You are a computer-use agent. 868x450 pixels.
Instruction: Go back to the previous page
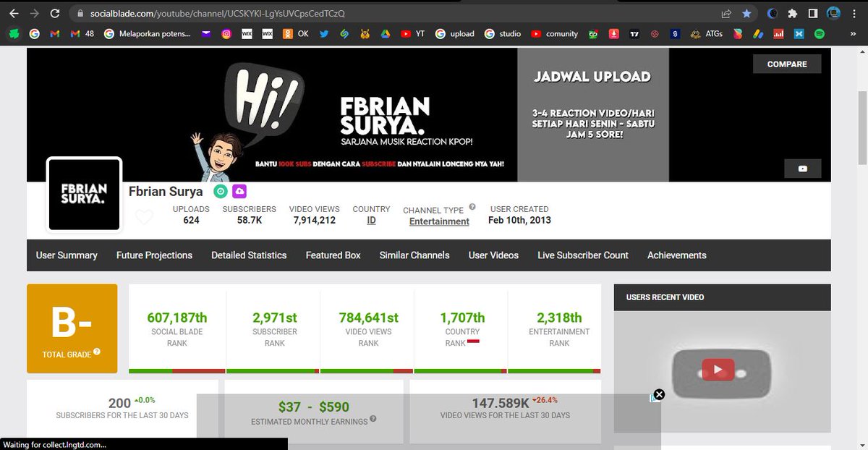point(14,13)
